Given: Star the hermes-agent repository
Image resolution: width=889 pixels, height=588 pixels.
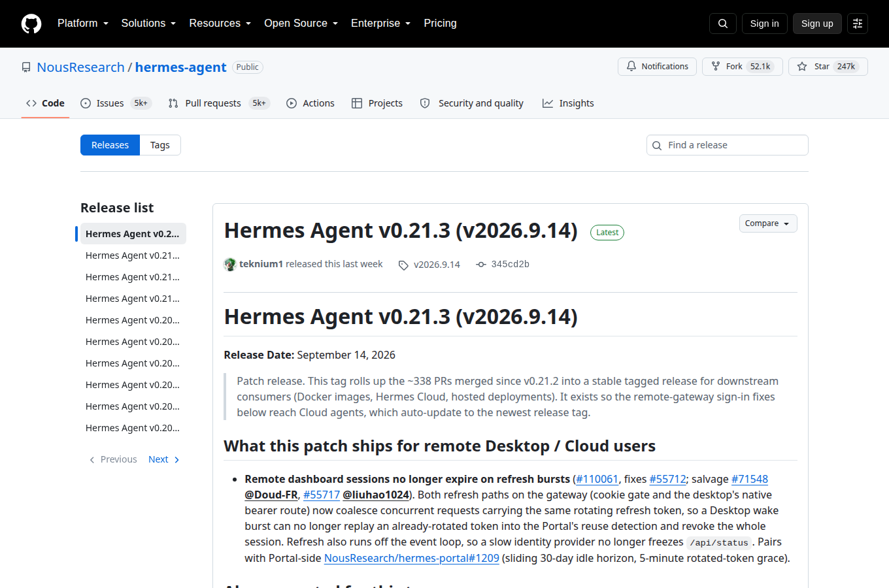Looking at the screenshot, I should click(828, 67).
